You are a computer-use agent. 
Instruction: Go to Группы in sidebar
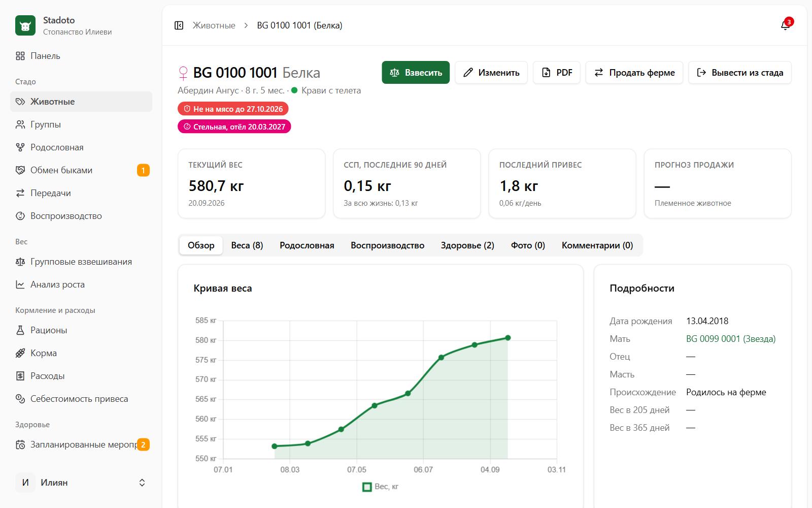click(81, 124)
